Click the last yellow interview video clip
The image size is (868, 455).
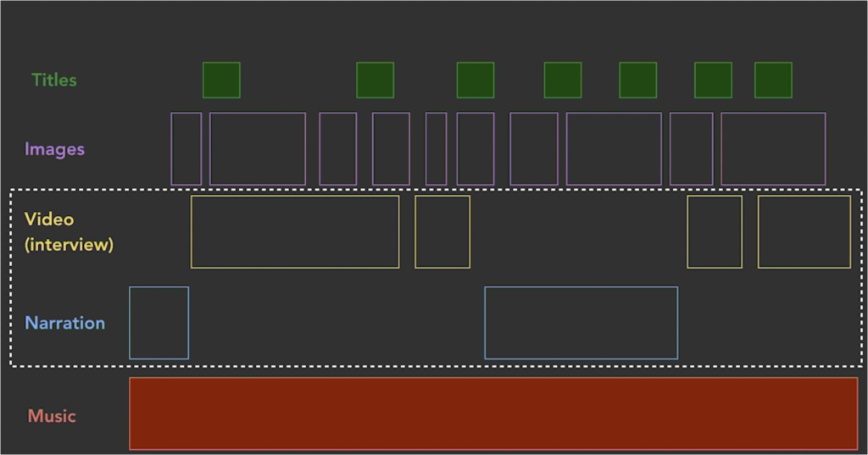pos(804,232)
